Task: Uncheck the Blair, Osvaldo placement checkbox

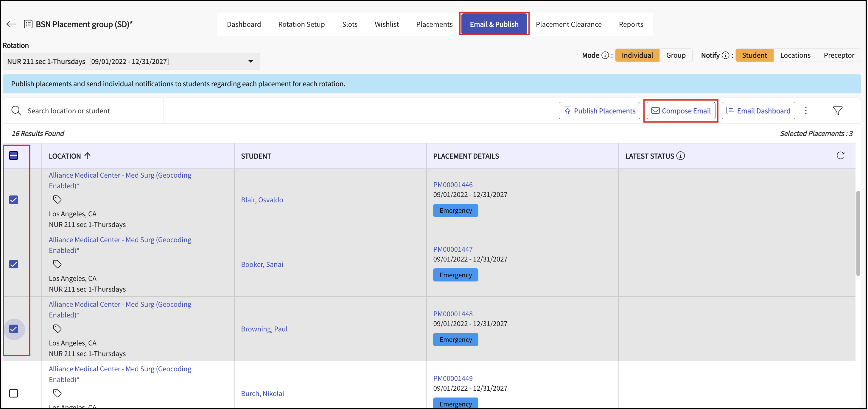Action: pyautogui.click(x=13, y=200)
